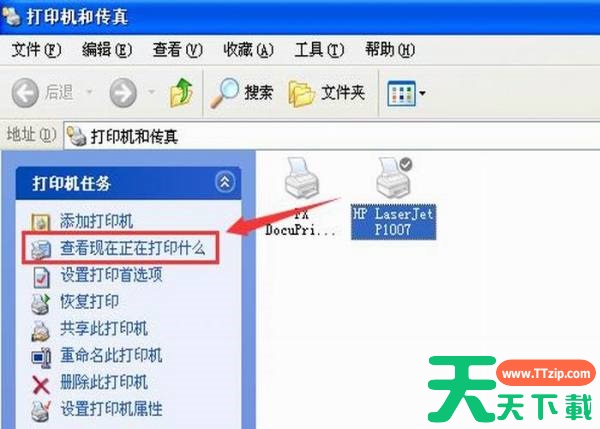Click the red X 删除此打印机 icon
600x429 pixels.
click(x=41, y=385)
